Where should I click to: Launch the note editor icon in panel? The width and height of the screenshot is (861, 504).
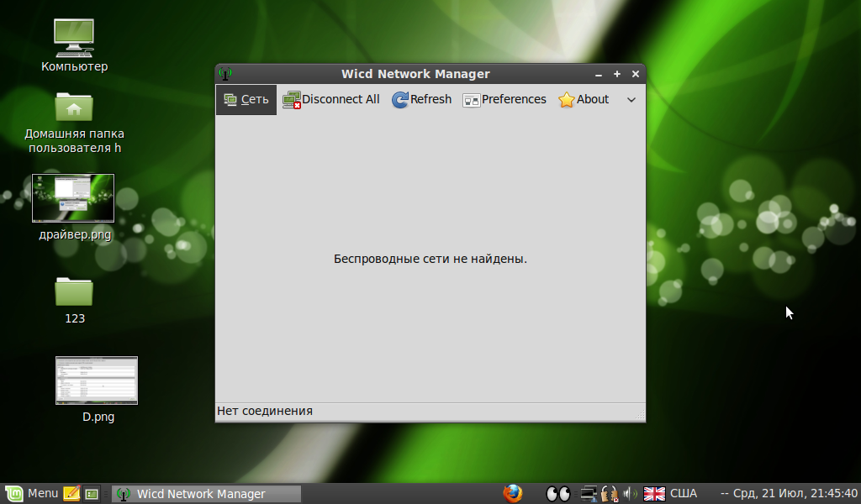point(71,494)
